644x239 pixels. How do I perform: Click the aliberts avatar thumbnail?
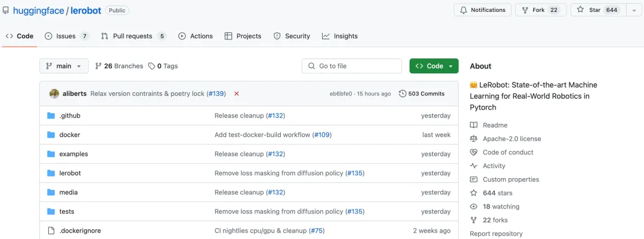pos(54,94)
